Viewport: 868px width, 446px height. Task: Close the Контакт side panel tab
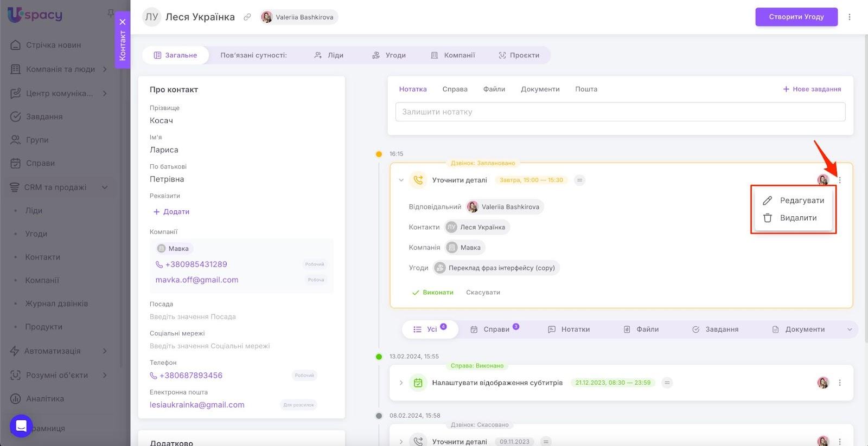pos(123,22)
